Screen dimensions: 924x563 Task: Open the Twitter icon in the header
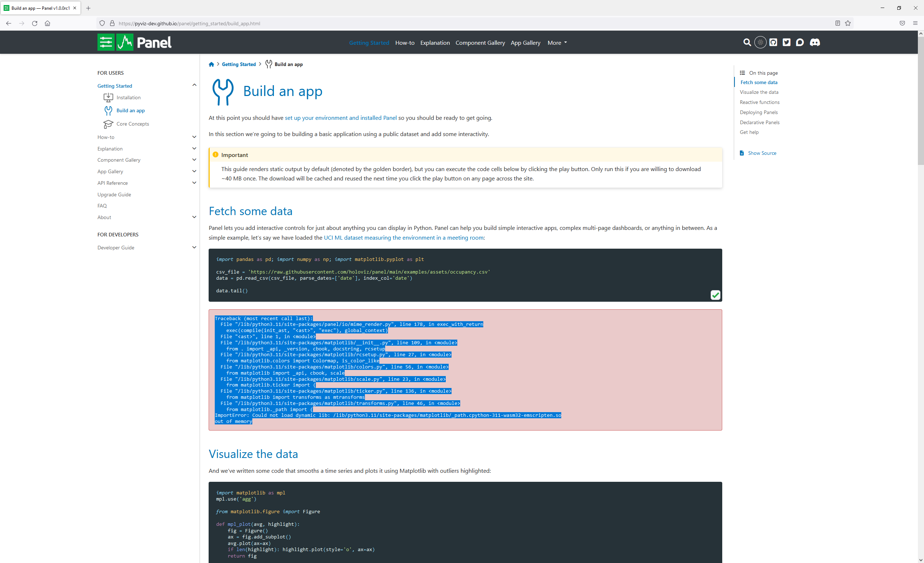[x=786, y=42]
